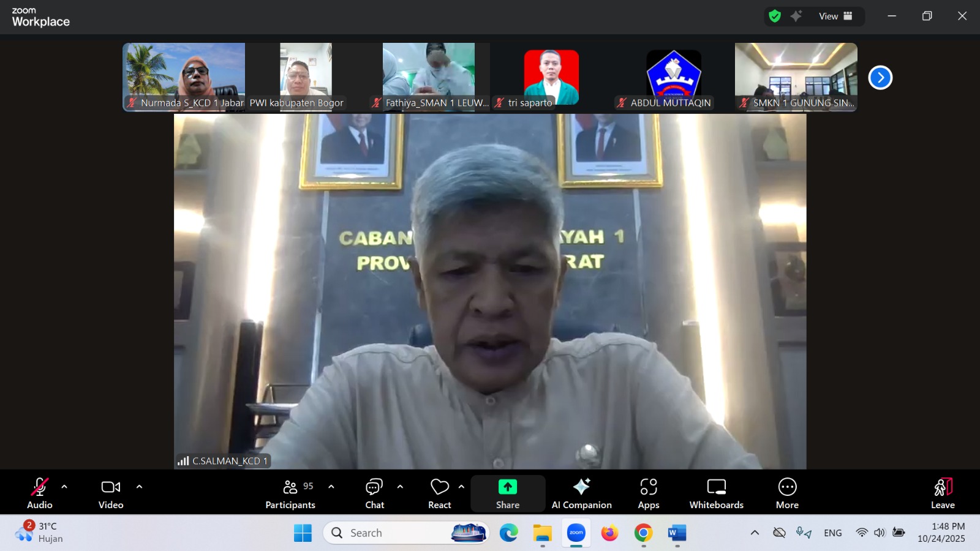Click the green encryption shield icon
This screenshot has height=551, width=980.
[x=775, y=17]
